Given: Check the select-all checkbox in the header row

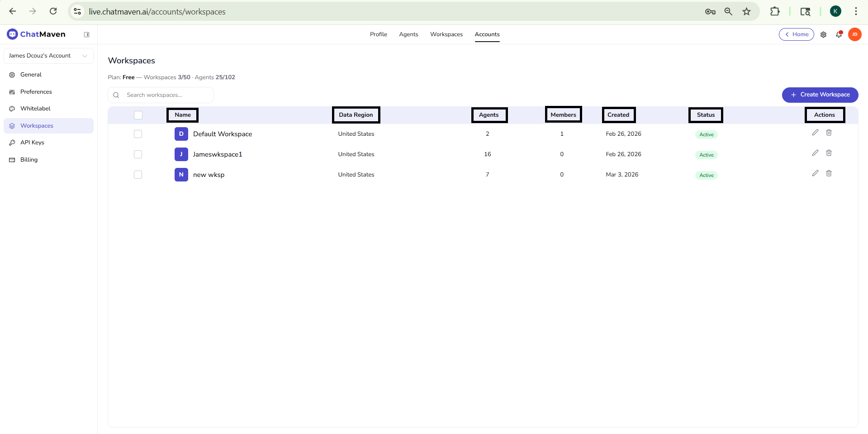Looking at the screenshot, I should (x=138, y=115).
